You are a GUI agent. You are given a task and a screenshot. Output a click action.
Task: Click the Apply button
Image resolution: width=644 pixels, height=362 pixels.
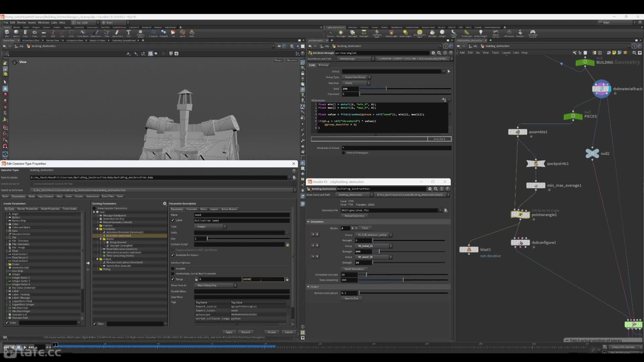point(229,332)
